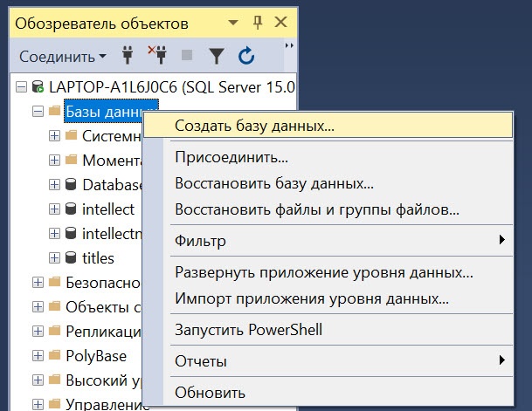Click the filter funnel icon
The height and width of the screenshot is (411, 532).
click(x=217, y=57)
